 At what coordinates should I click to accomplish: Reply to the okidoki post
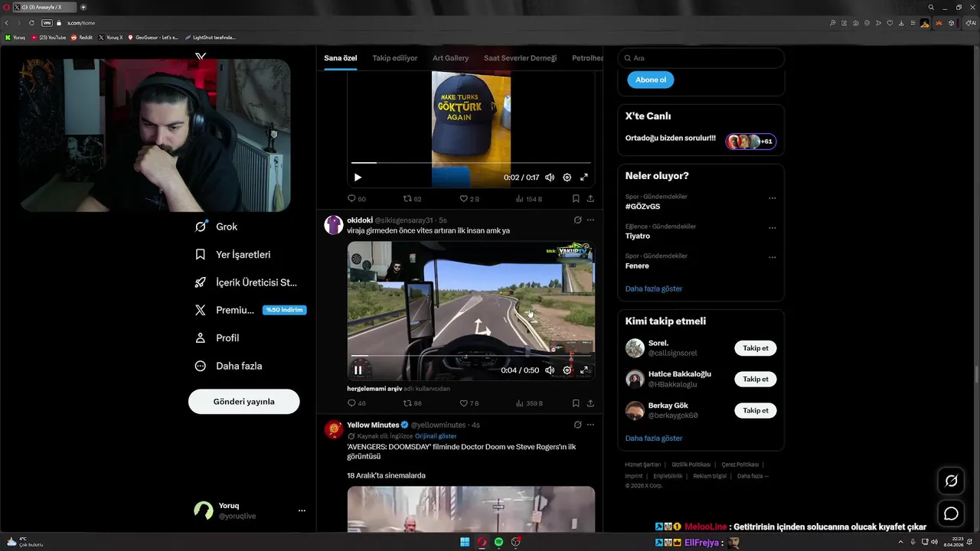click(x=357, y=403)
